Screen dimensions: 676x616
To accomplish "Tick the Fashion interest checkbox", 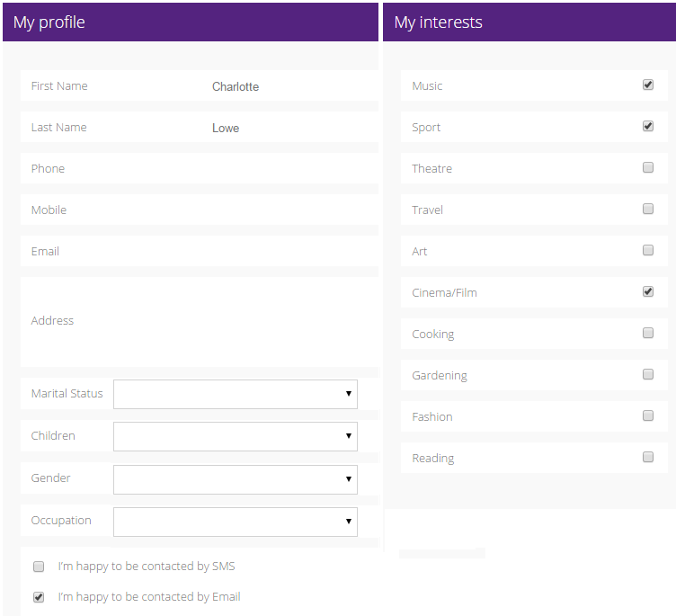I will (x=648, y=415).
